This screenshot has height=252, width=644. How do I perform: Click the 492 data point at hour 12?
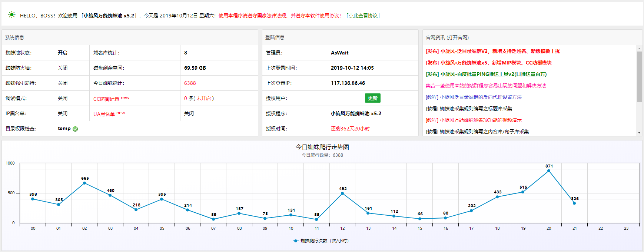[x=342, y=193]
